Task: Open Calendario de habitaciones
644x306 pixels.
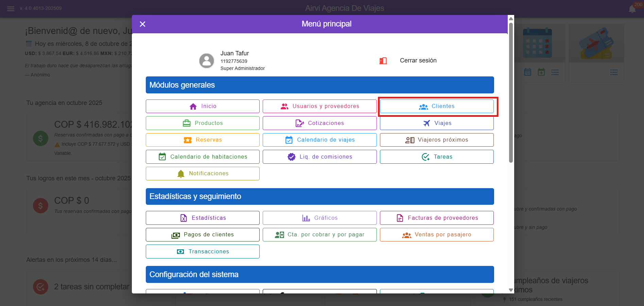Action: coord(203,157)
